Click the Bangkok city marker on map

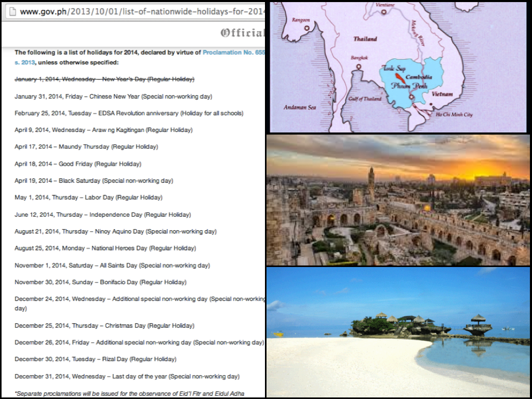pyautogui.click(x=359, y=66)
